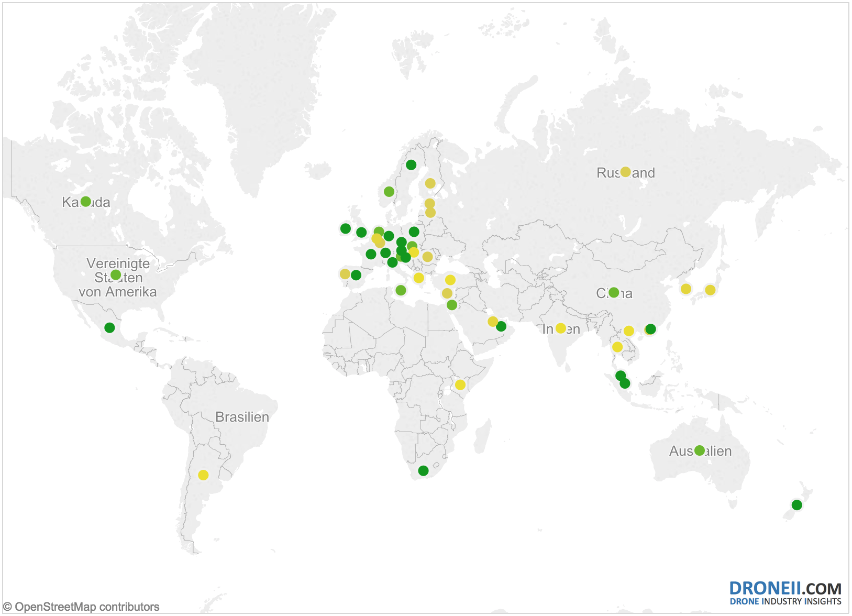This screenshot has height=616, width=852.
Task: Open the OpenStreetMap contributors attribution link
Action: [81, 606]
